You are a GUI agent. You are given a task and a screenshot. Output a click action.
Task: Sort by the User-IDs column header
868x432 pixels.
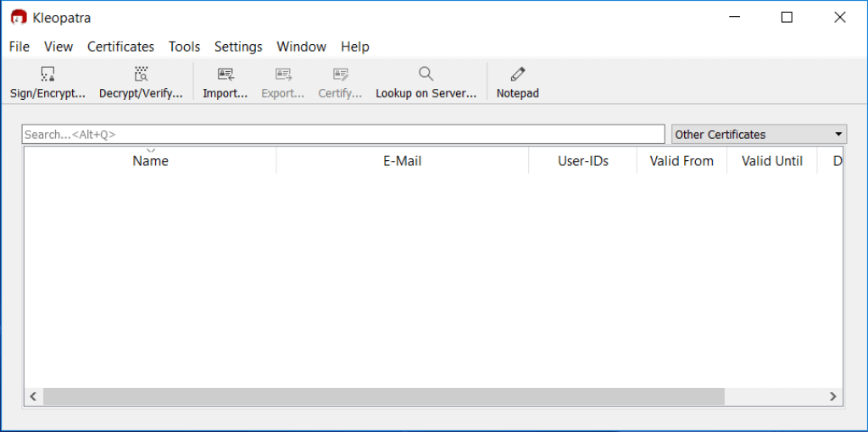point(583,161)
